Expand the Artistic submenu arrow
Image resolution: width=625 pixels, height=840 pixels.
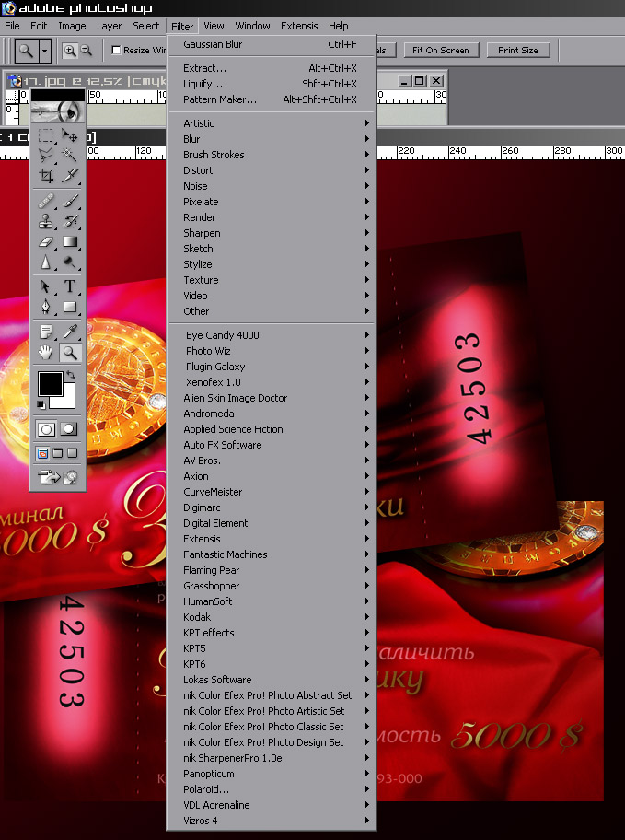pyautogui.click(x=367, y=123)
